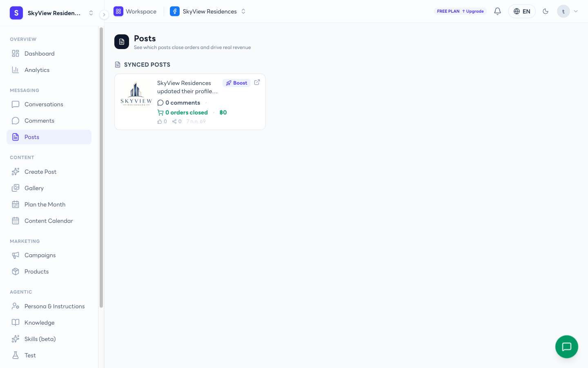Open Skills (beta) page
Image resolution: width=588 pixels, height=368 pixels.
click(x=49, y=339)
